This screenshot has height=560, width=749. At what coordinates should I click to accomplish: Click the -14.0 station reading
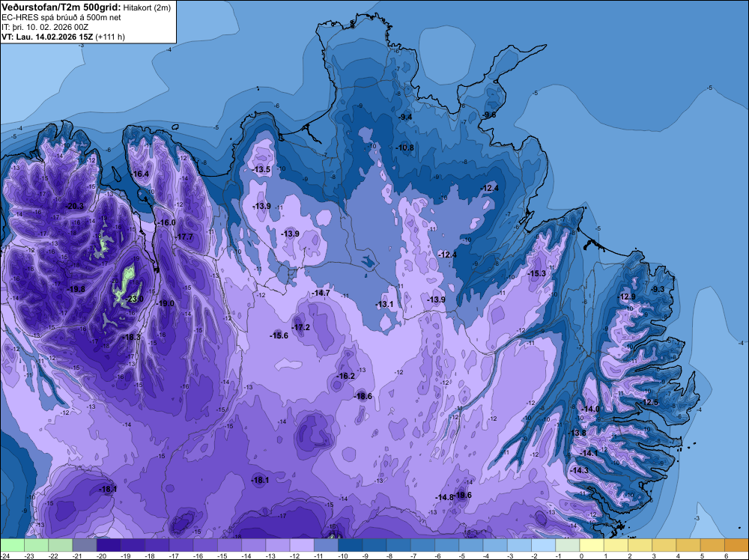click(x=590, y=409)
